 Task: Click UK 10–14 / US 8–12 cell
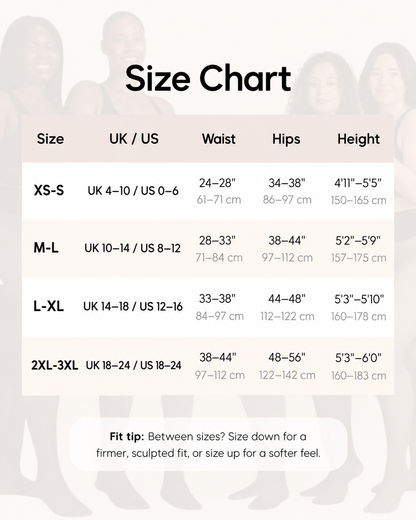132,248
